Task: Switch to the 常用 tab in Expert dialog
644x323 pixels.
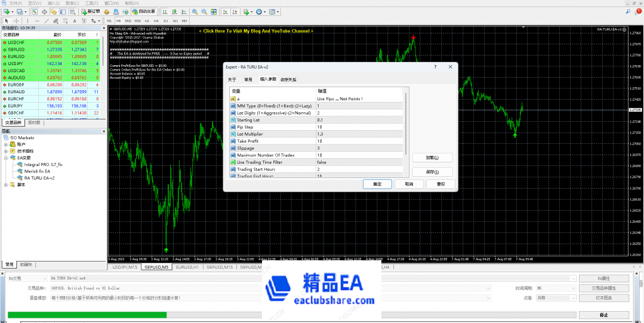Action: coord(248,79)
